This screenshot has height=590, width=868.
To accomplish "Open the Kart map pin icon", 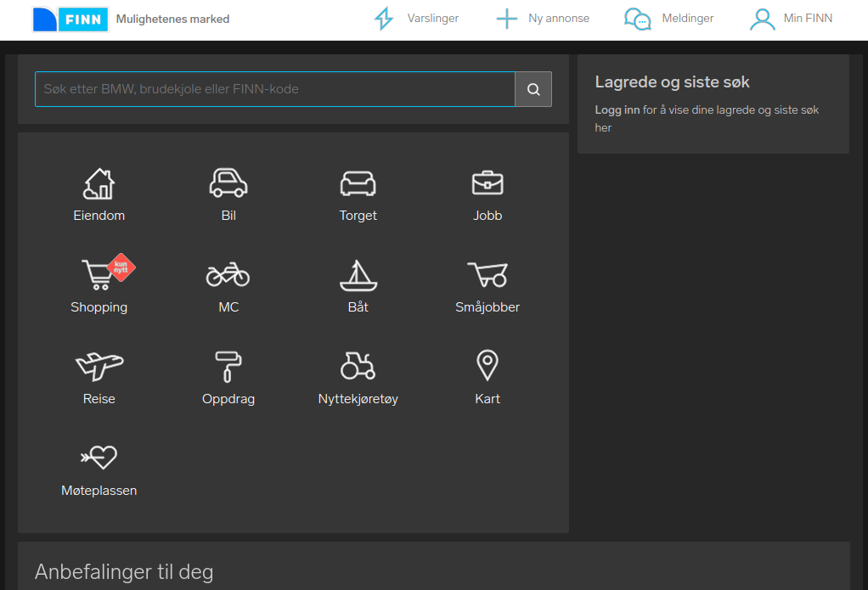I will 488,365.
